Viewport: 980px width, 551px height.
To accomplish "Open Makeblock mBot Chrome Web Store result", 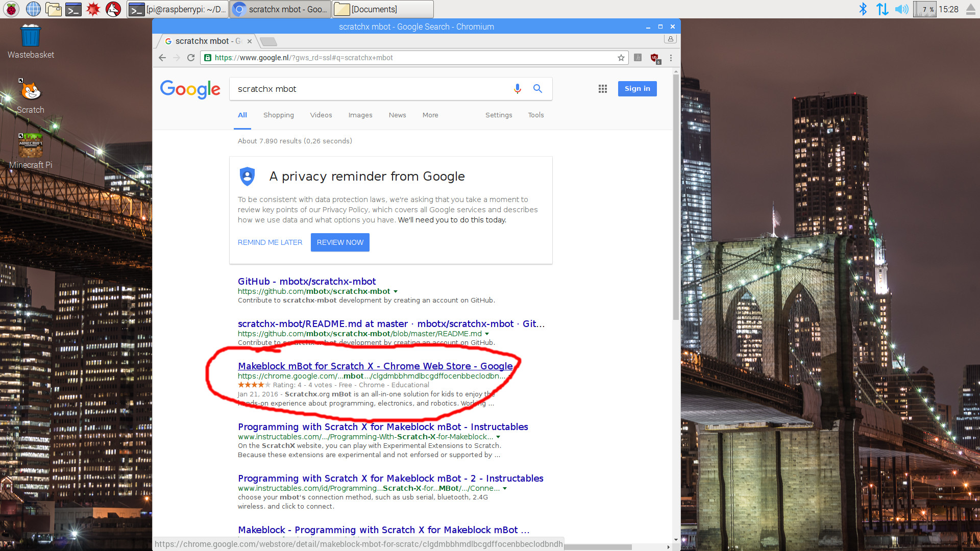I will (x=375, y=366).
